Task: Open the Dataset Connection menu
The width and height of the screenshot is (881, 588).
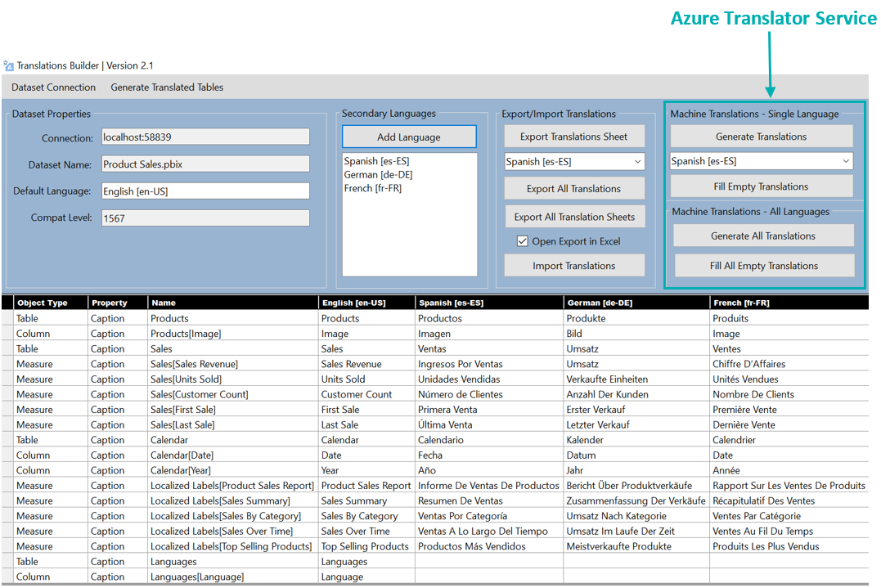Action: coord(53,87)
